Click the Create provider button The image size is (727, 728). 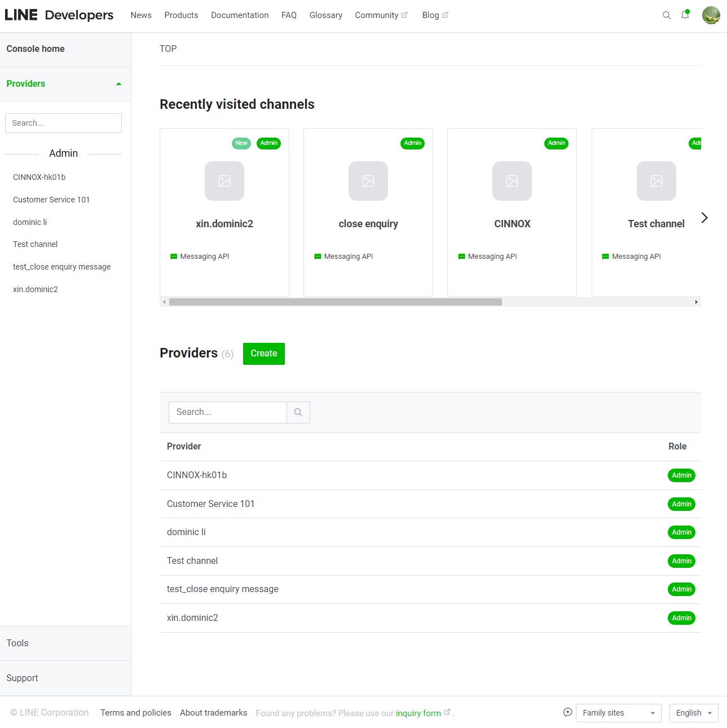click(x=264, y=354)
